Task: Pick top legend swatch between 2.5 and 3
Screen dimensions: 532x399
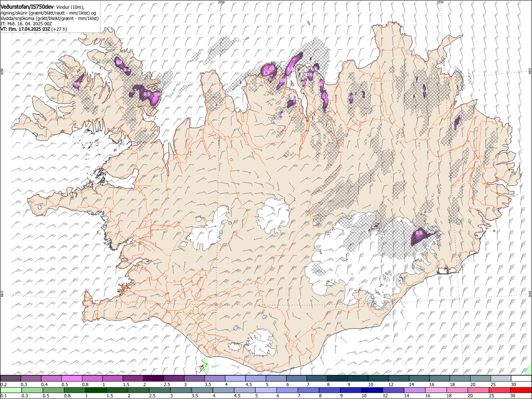Action: tap(174, 378)
